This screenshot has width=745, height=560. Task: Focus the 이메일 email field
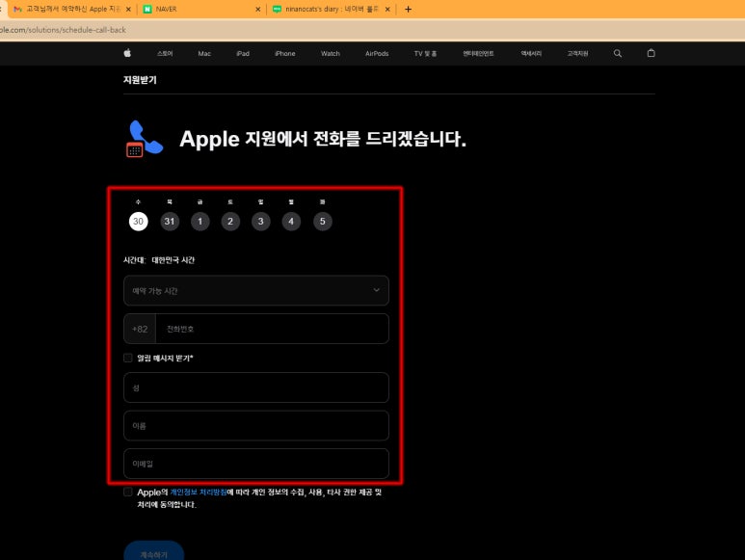click(256, 464)
